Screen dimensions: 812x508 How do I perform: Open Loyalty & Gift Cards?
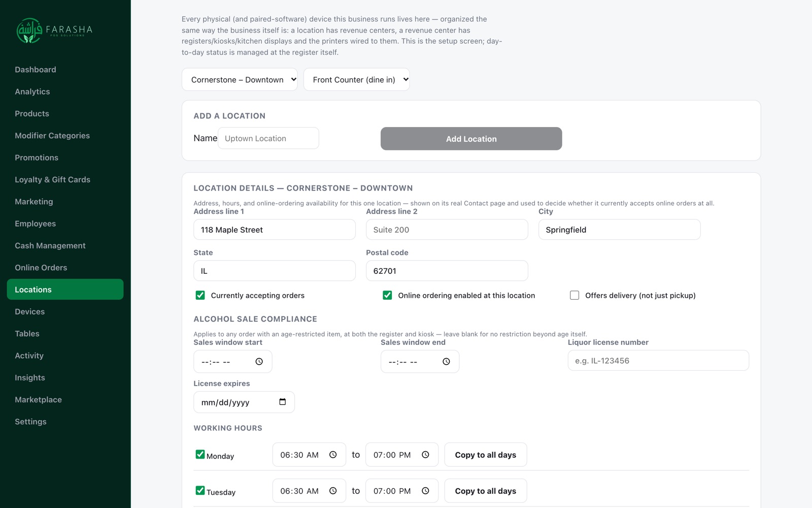[65, 179]
